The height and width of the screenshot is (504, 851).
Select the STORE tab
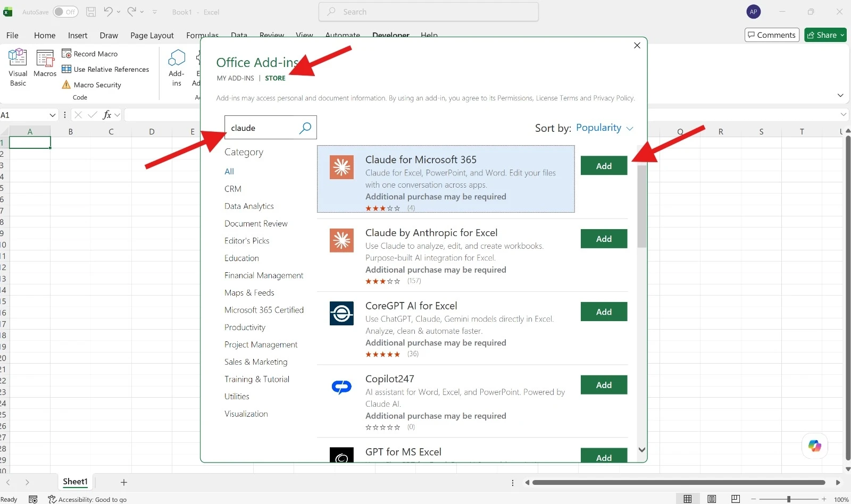coord(275,78)
